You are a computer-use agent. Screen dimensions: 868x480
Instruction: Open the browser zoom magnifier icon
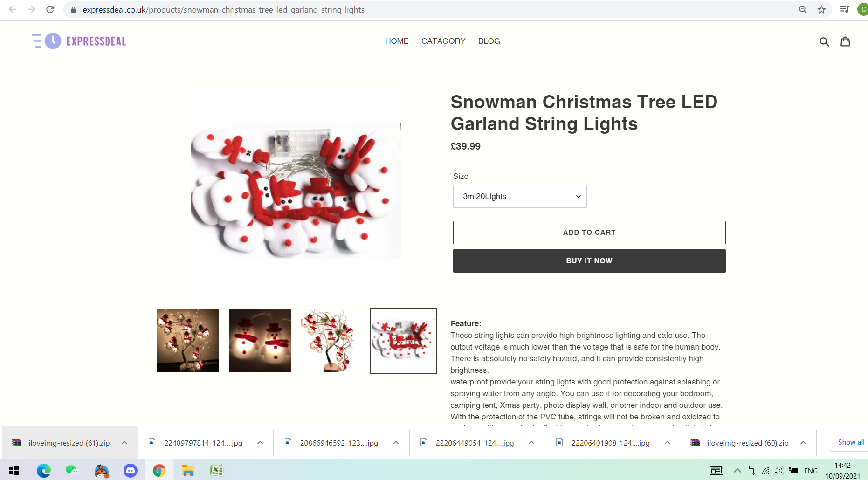click(803, 9)
